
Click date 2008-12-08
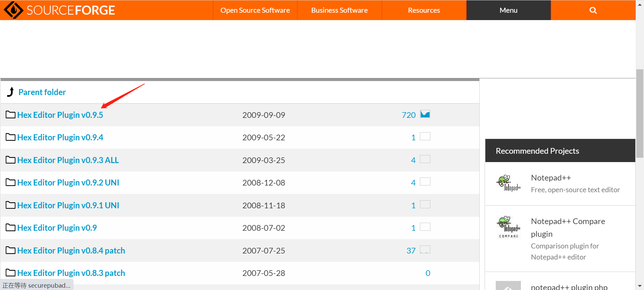264,183
